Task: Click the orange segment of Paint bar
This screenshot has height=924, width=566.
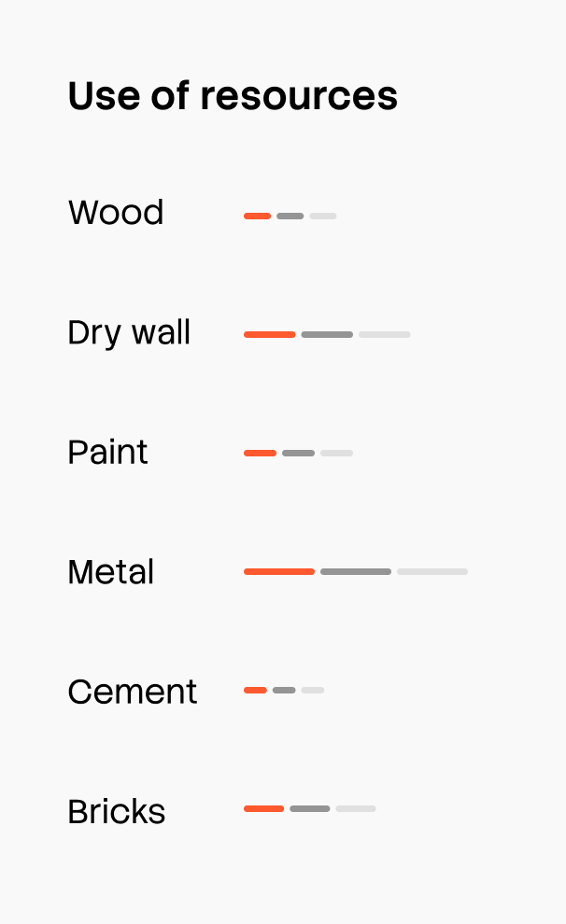Action: [260, 453]
